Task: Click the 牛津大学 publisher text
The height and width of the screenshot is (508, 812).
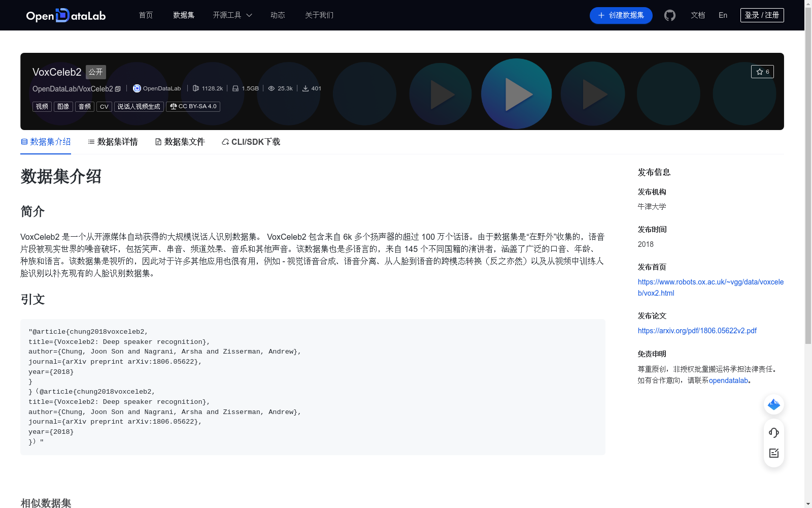Action: [x=652, y=207]
